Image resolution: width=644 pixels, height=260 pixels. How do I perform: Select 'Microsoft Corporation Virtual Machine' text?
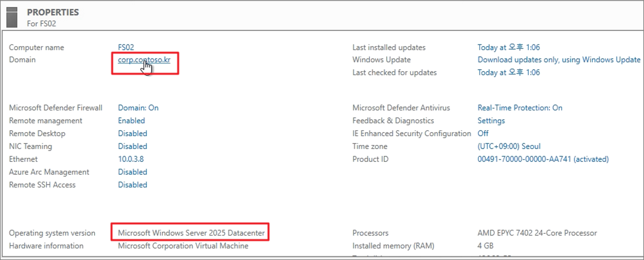click(183, 246)
